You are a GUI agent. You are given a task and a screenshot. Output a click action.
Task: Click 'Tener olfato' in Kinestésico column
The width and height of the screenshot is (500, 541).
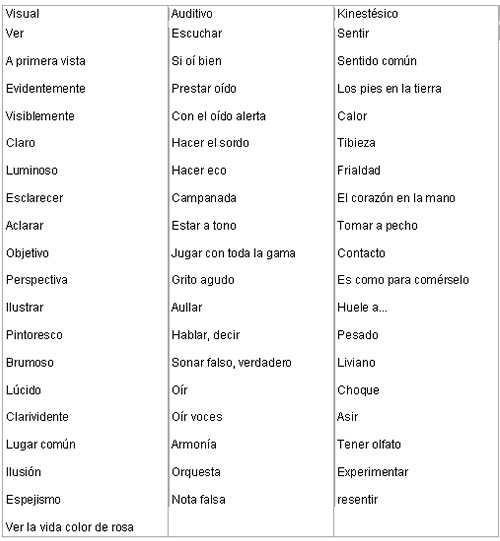[369, 444]
